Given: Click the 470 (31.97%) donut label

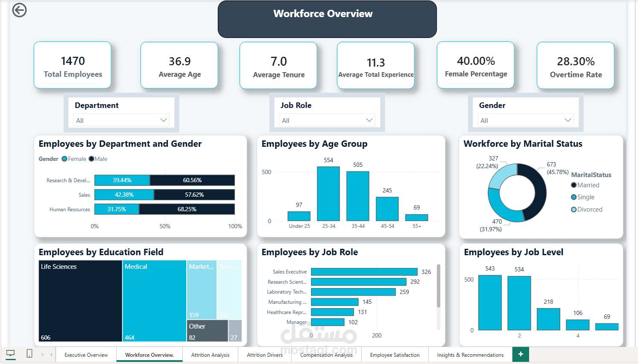Looking at the screenshot, I should 491,225.
